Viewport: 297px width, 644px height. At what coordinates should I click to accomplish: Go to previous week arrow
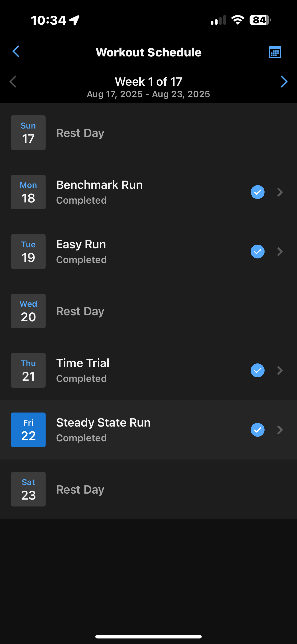point(13,82)
